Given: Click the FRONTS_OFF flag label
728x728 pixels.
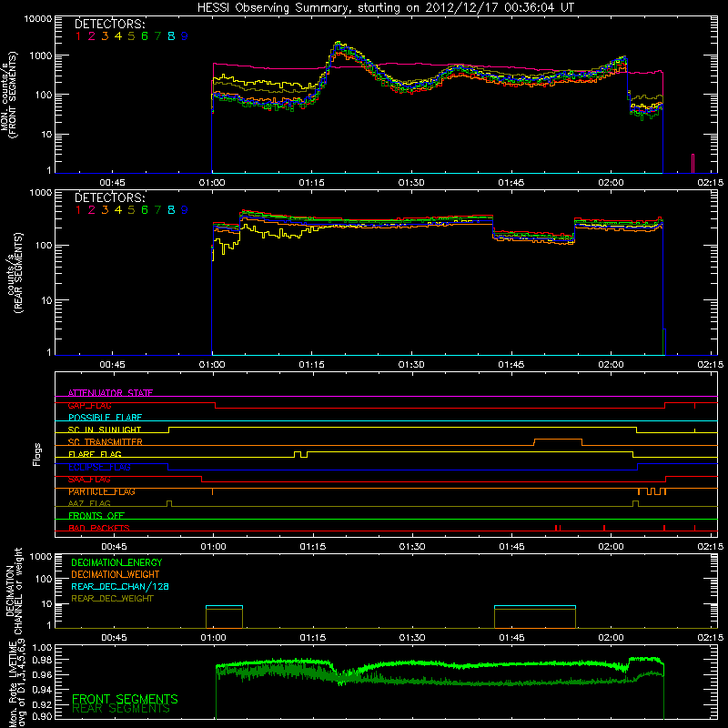Looking at the screenshot, I should point(96,516).
